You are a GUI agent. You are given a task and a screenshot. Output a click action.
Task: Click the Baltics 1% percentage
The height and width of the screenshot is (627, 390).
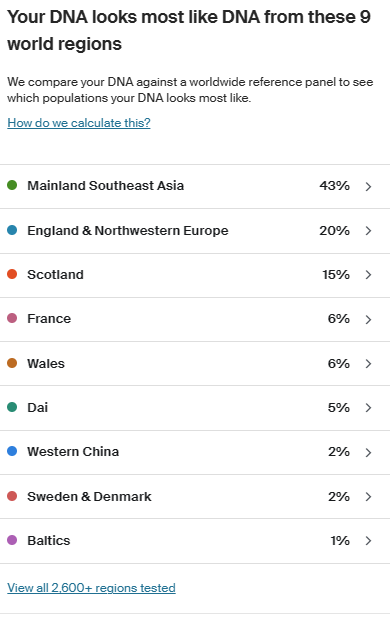(x=340, y=541)
